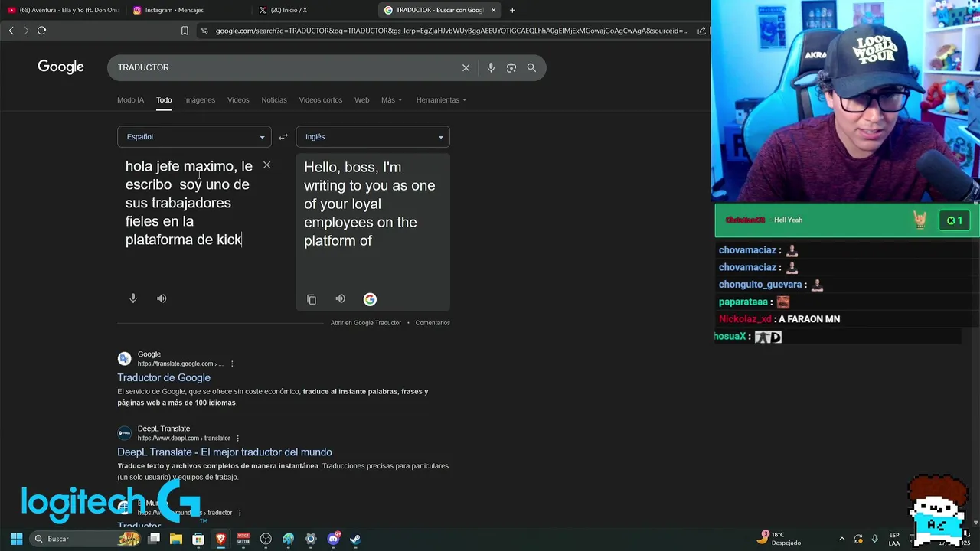The image size is (980, 551).
Task: Switch to Web results tab
Action: coord(361,100)
